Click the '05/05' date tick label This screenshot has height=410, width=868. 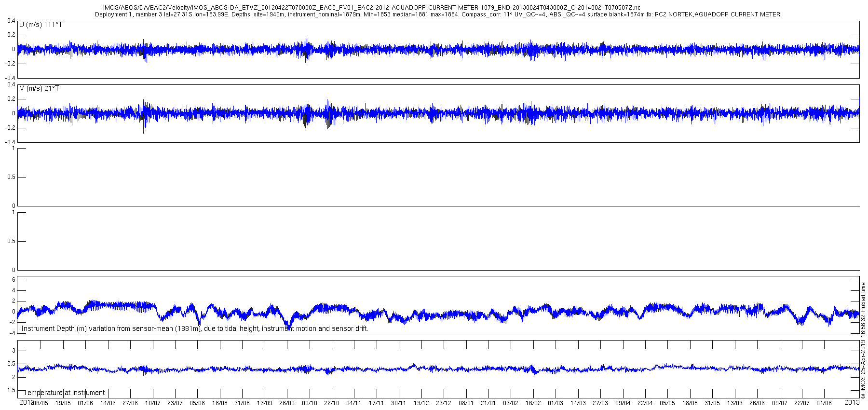[667, 403]
